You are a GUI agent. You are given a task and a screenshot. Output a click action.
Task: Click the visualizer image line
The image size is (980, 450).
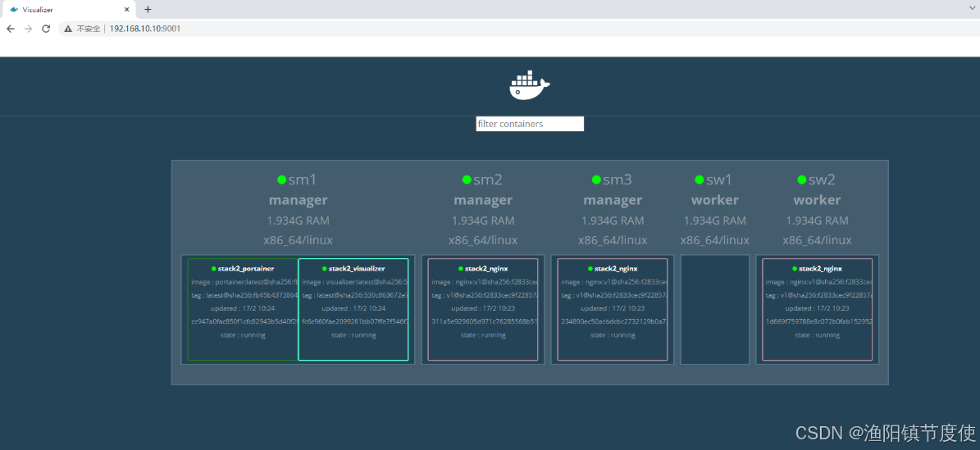355,282
